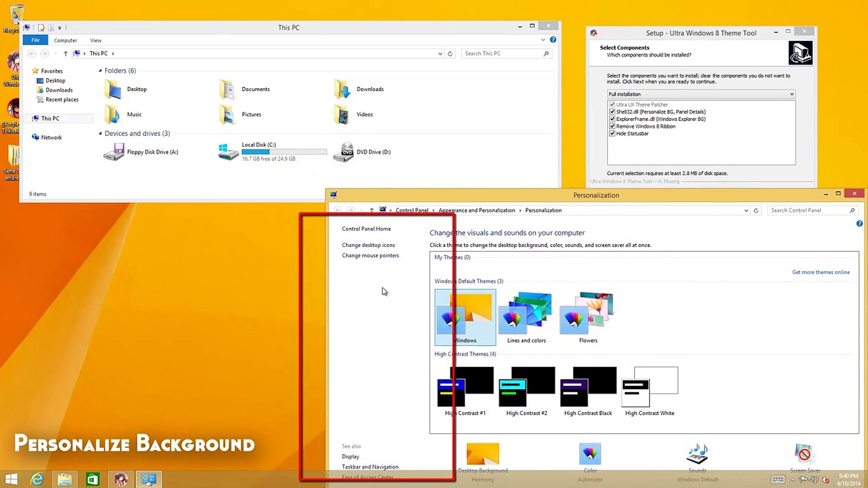Click Get more themes online link
The width and height of the screenshot is (868, 488).
coord(821,272)
